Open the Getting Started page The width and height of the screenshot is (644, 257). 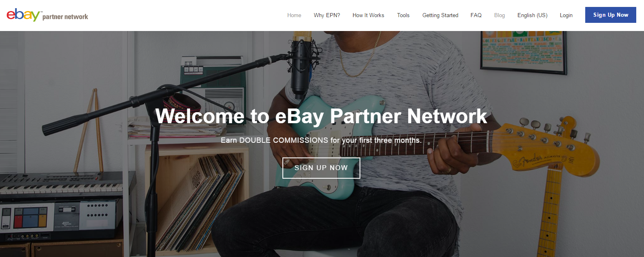(440, 15)
